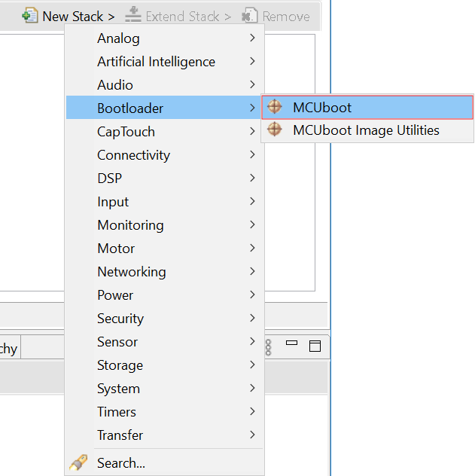Expand the Analog submenu arrow

click(x=252, y=38)
